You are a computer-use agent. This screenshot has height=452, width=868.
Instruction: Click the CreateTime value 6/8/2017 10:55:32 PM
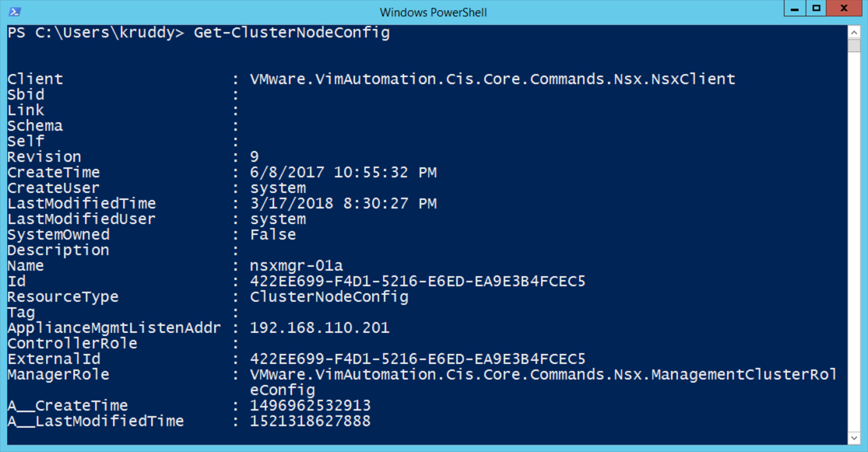point(343,172)
